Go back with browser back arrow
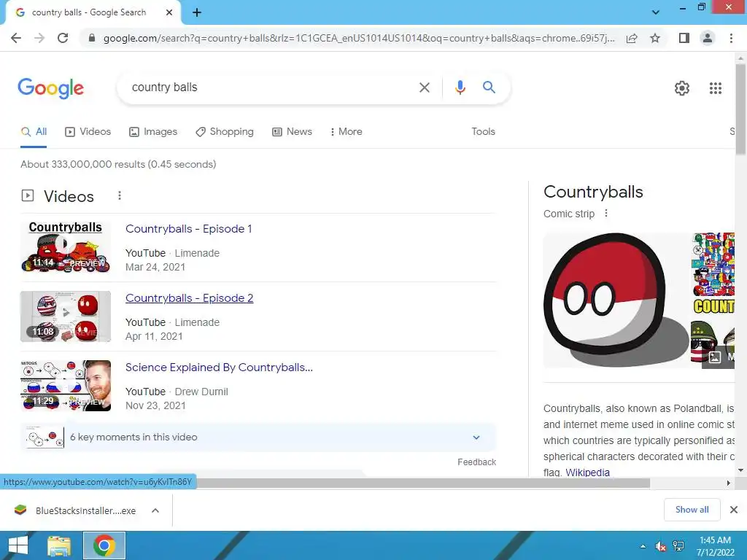Screen dimensions: 747x560 coord(16,38)
